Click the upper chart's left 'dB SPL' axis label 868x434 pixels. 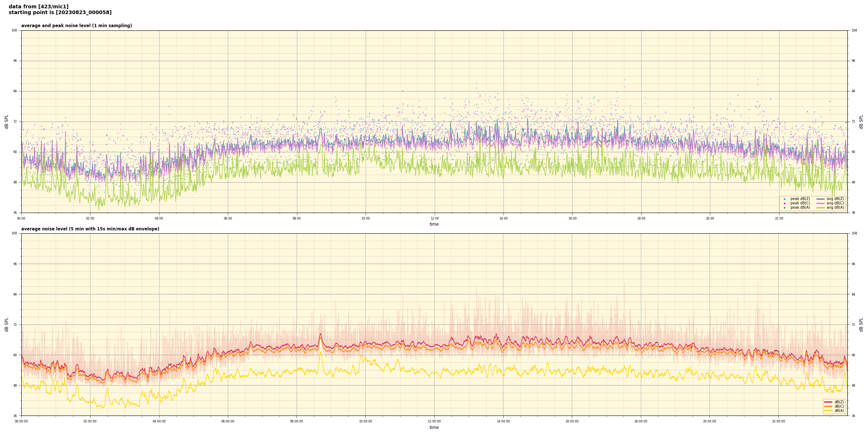coord(7,122)
